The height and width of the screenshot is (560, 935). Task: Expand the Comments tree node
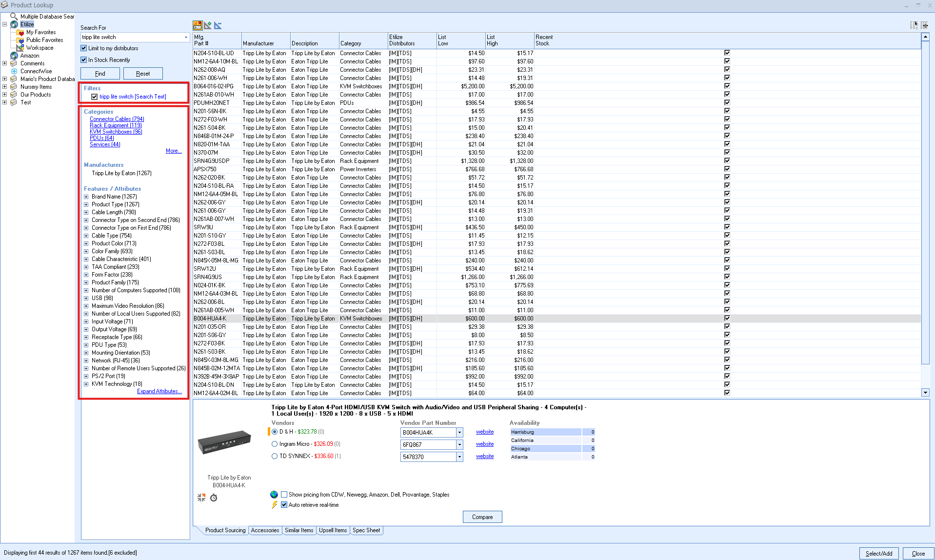click(x=5, y=63)
